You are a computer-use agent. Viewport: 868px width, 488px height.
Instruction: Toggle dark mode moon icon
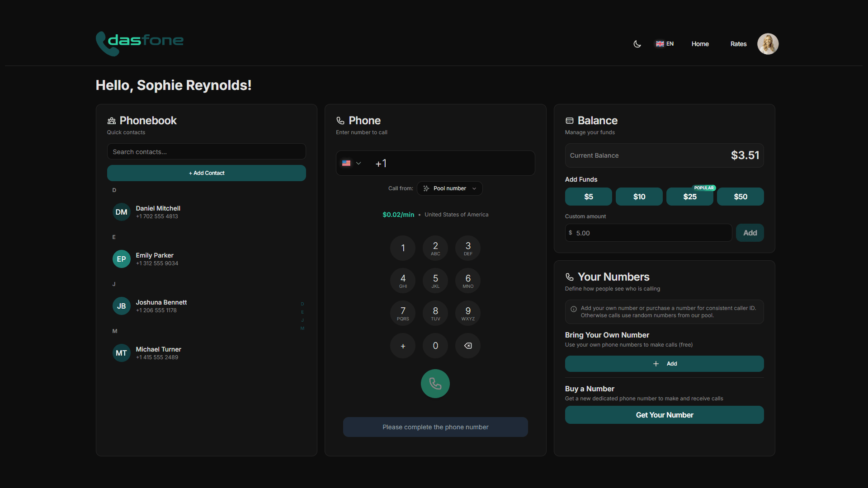tap(637, 44)
